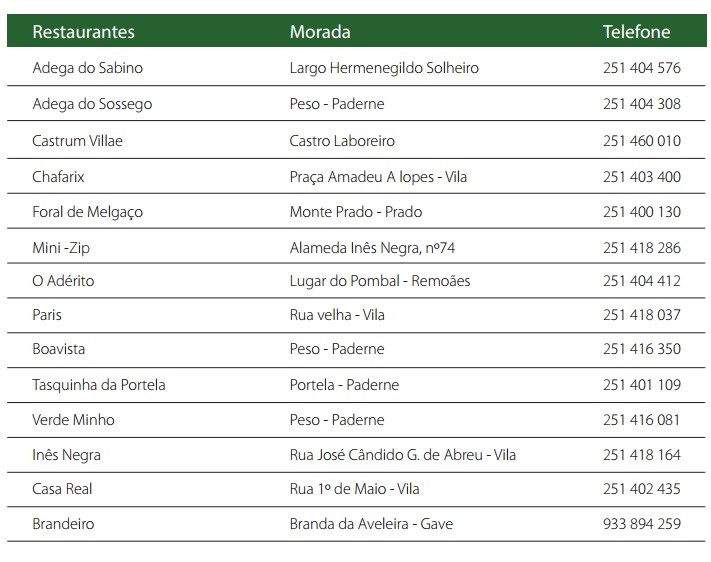Click phone number 251 416 350
This screenshot has height=562, width=711.
coord(642,349)
